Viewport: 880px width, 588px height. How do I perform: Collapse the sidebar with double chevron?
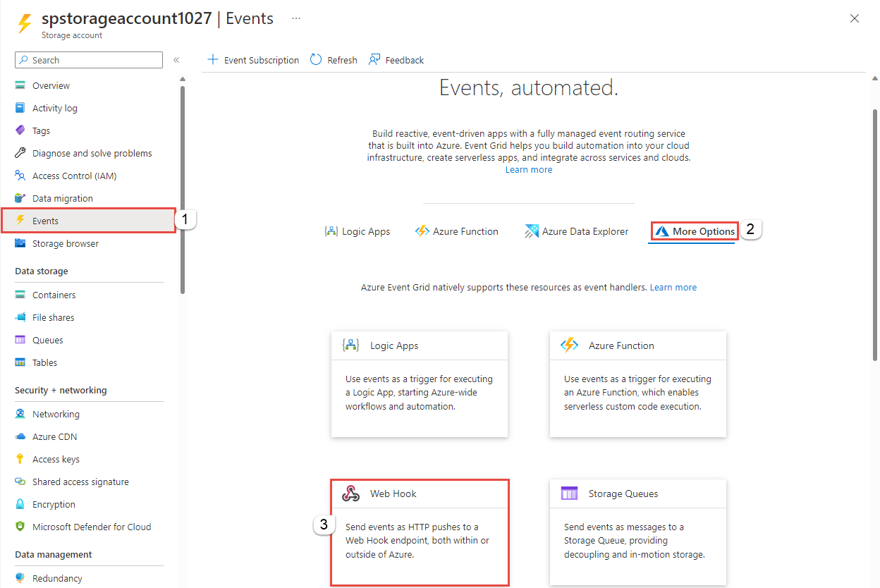click(x=176, y=60)
